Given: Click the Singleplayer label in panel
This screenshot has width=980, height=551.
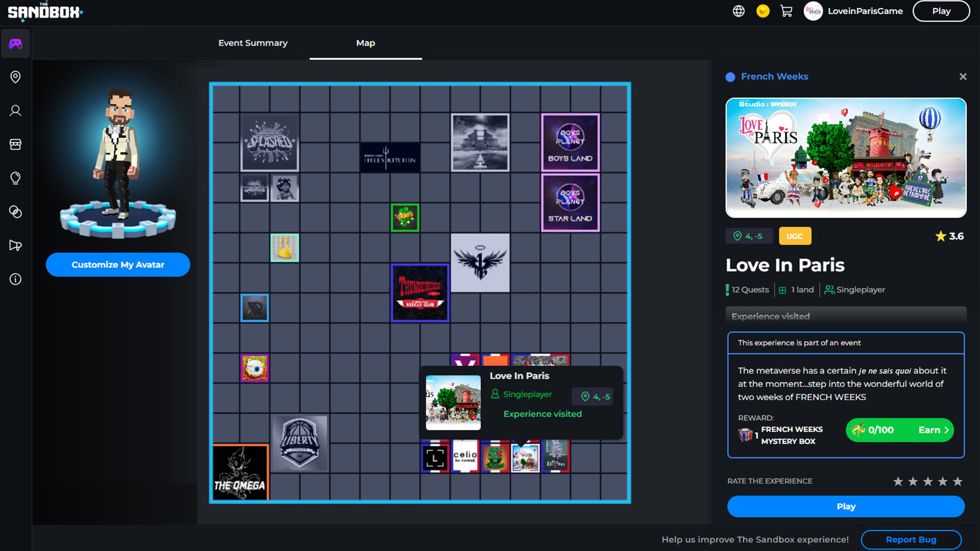Looking at the screenshot, I should point(855,290).
